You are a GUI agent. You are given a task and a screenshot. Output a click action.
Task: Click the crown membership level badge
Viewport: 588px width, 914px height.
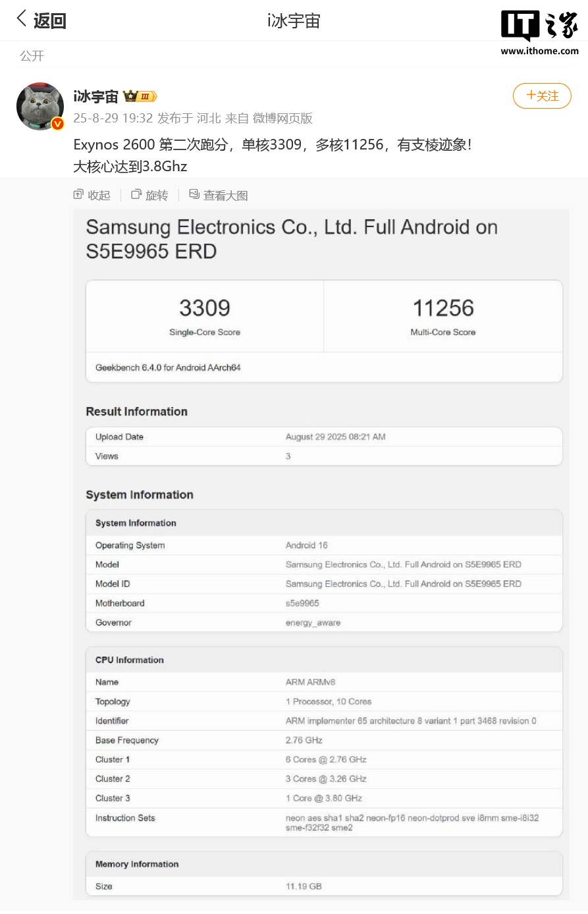click(140, 97)
